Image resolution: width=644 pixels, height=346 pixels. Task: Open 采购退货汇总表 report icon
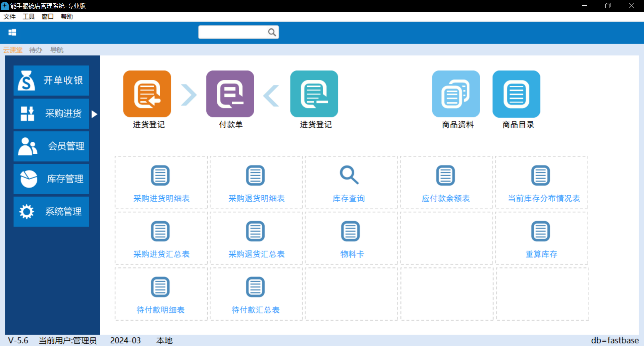(255, 231)
